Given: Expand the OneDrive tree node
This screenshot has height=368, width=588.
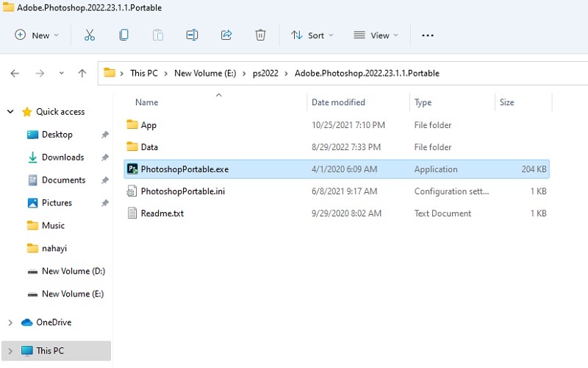Looking at the screenshot, I should (10, 322).
